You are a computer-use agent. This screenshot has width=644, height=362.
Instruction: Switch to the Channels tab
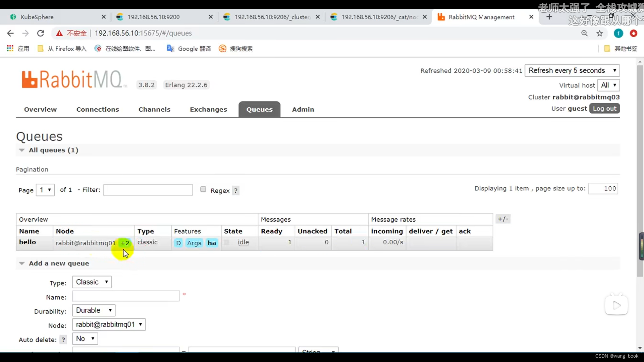[x=154, y=110]
